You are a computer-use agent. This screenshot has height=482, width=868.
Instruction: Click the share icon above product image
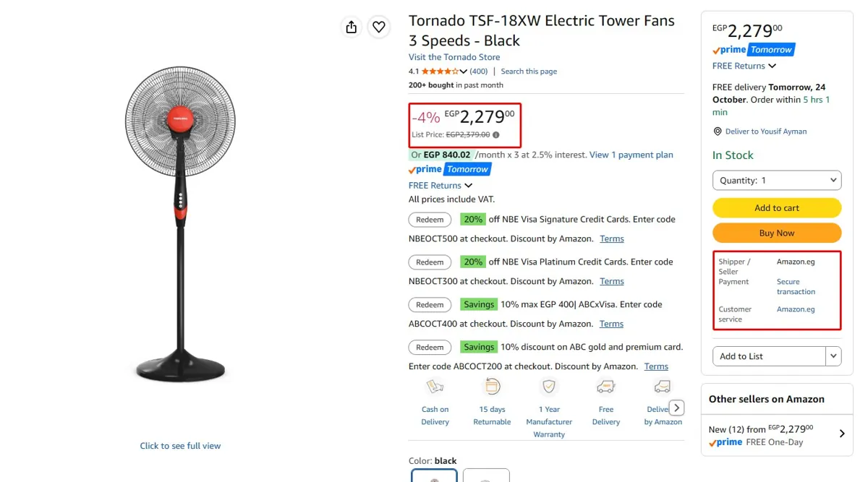pos(351,27)
